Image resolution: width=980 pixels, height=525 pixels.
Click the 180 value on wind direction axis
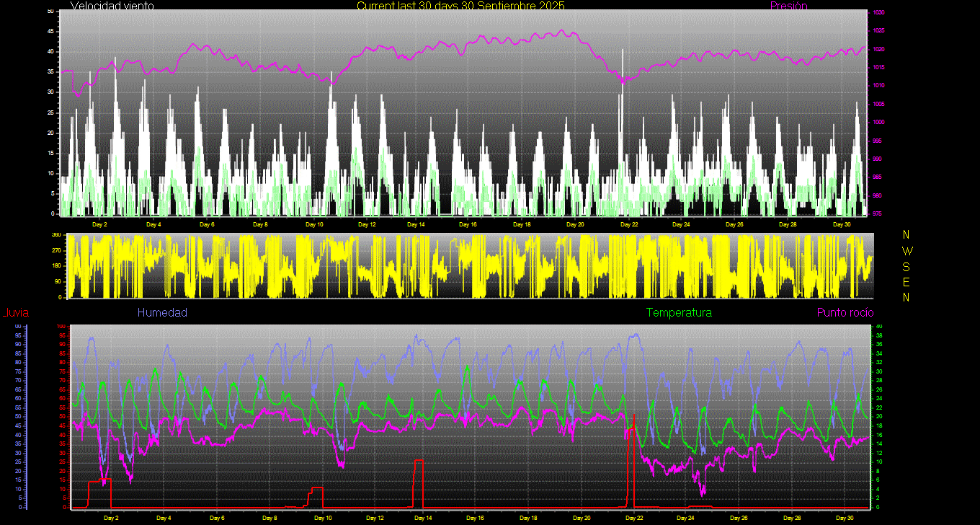[56, 266]
